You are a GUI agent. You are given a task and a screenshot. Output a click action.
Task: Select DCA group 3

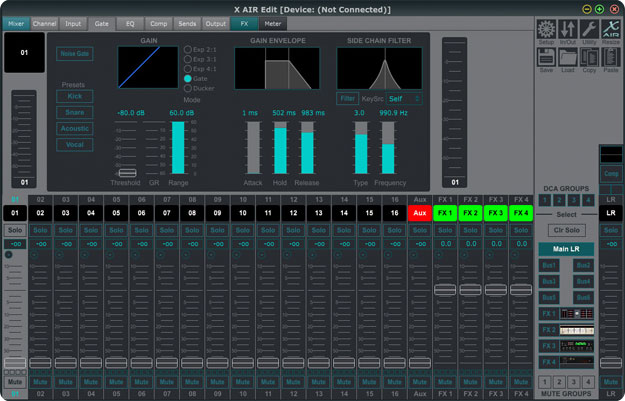pyautogui.click(x=574, y=200)
